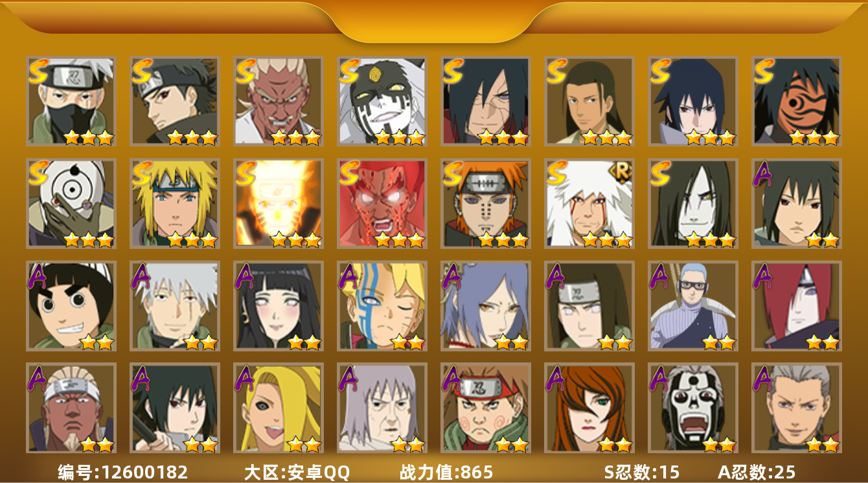The width and height of the screenshot is (868, 483).
Task: Select the glasses-wearing man in purple striped robe
Action: 693,306
